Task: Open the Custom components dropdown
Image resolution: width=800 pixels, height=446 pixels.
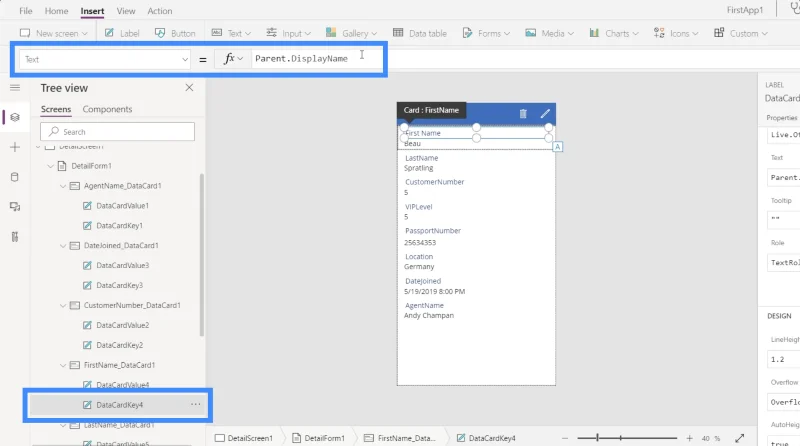Action: (x=740, y=33)
